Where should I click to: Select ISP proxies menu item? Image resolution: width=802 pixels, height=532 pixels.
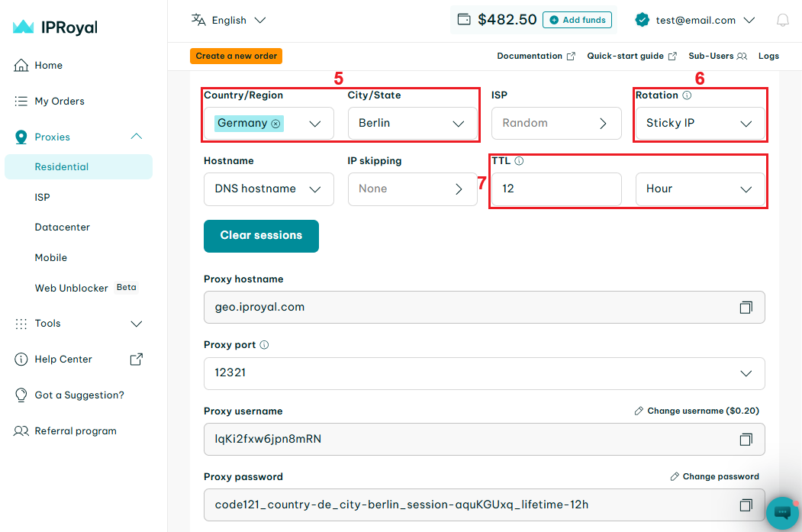pos(43,198)
